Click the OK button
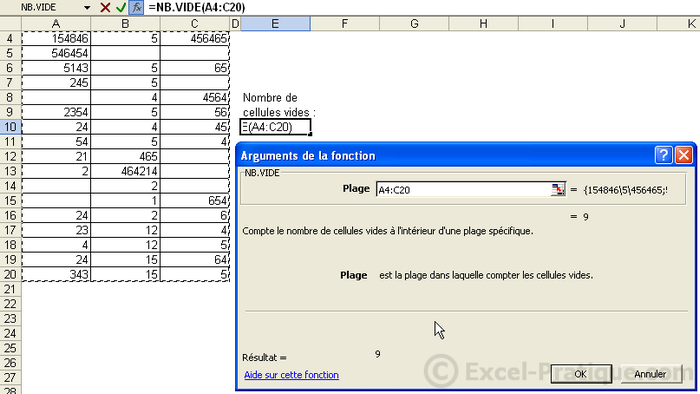This screenshot has width=700, height=394. [581, 373]
